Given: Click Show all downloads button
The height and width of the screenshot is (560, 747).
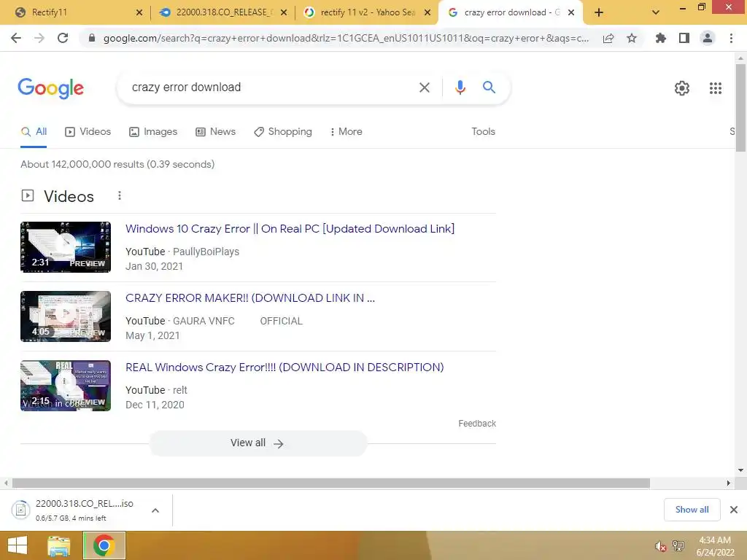Looking at the screenshot, I should (x=692, y=510).
